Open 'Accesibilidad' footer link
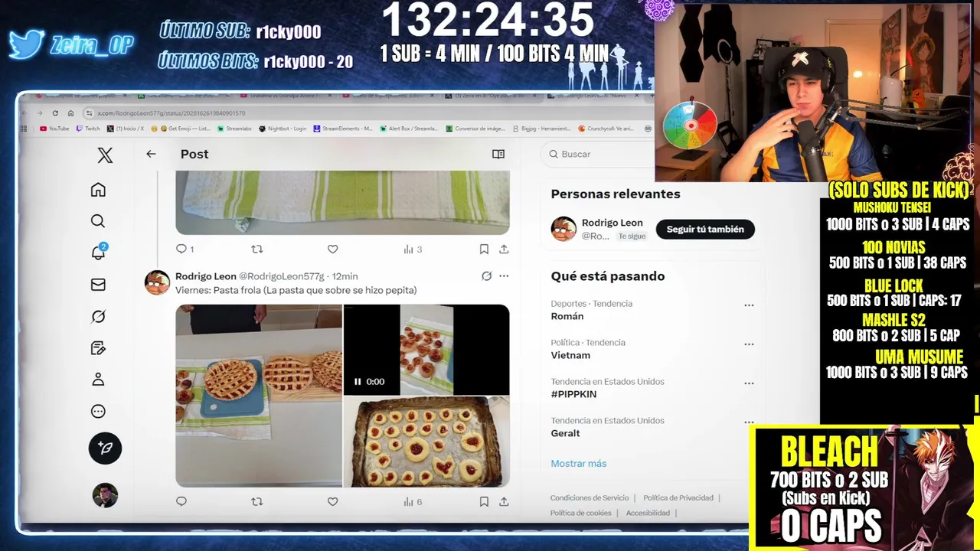This screenshot has height=551, width=980. coord(648,513)
